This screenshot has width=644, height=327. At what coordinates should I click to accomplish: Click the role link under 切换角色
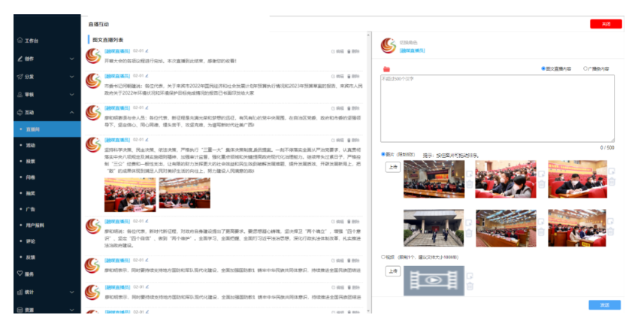(x=412, y=50)
